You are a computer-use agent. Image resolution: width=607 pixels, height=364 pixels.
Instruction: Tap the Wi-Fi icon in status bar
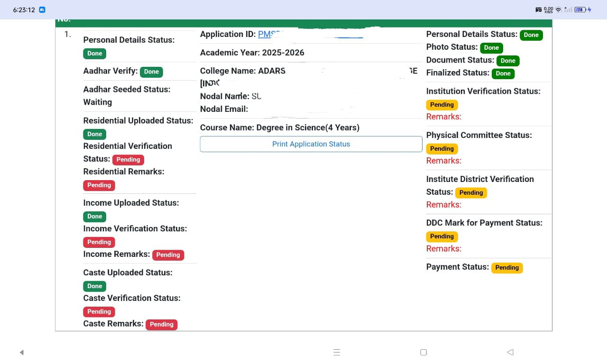(x=558, y=9)
